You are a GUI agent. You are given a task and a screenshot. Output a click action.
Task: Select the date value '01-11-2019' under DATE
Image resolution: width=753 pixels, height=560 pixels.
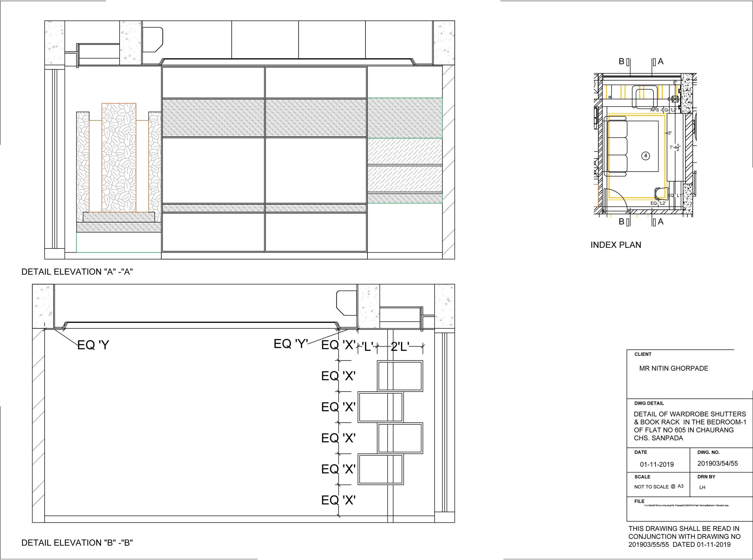coord(657,464)
